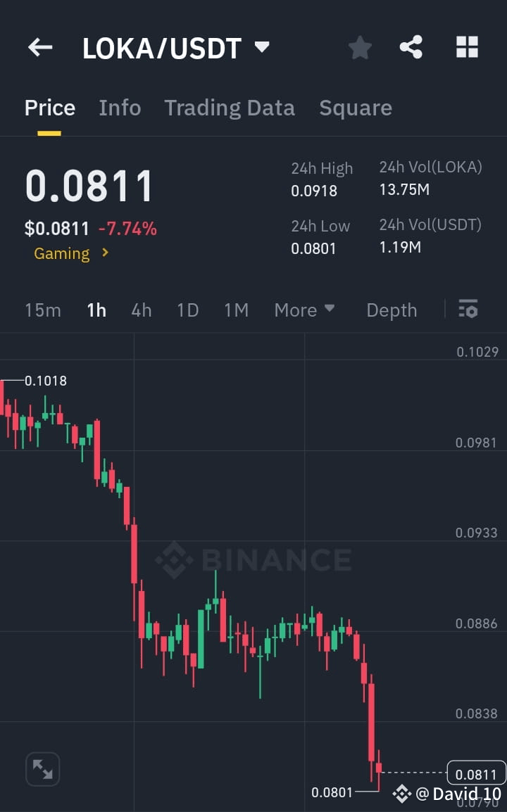Open the Depth chart view
Viewport: 507px width, 812px height.
click(392, 310)
